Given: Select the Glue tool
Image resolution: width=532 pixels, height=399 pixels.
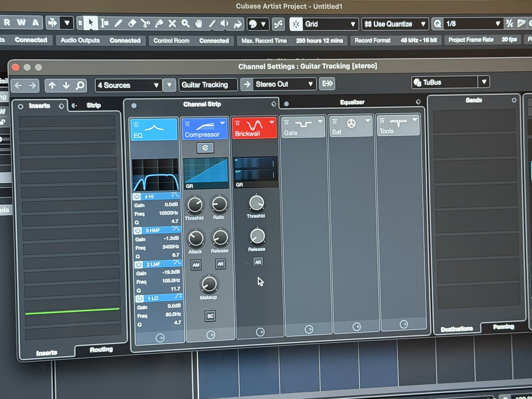Looking at the screenshot, I should [x=159, y=23].
